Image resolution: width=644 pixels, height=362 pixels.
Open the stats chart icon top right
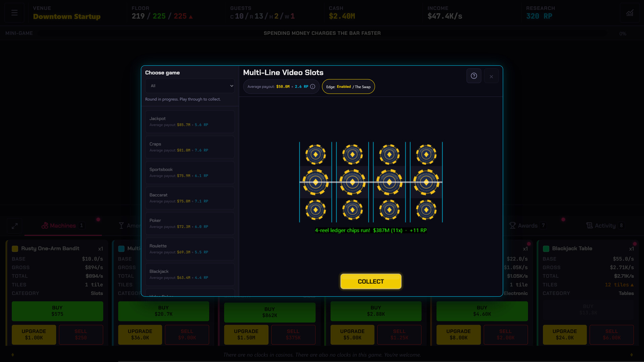[x=630, y=13]
